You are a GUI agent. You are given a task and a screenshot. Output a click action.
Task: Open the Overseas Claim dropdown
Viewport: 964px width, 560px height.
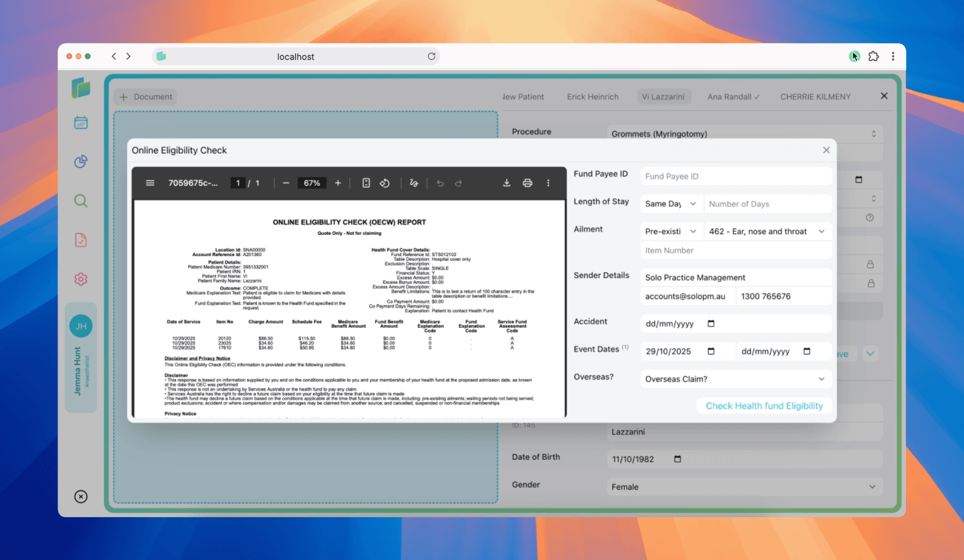coord(735,379)
